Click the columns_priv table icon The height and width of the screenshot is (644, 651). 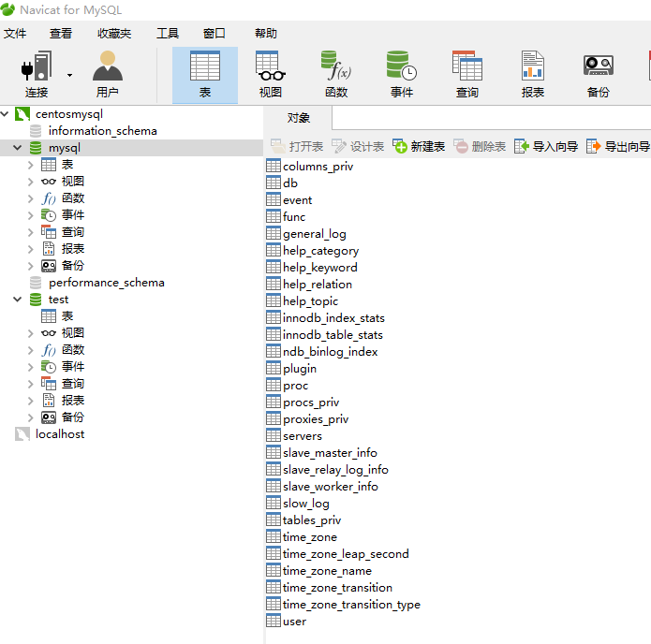(274, 166)
